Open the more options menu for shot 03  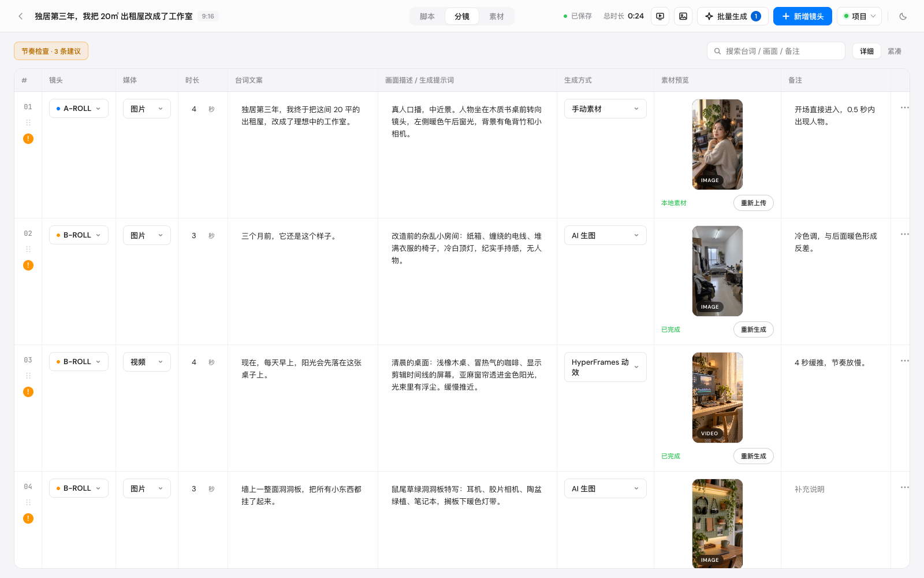point(904,361)
